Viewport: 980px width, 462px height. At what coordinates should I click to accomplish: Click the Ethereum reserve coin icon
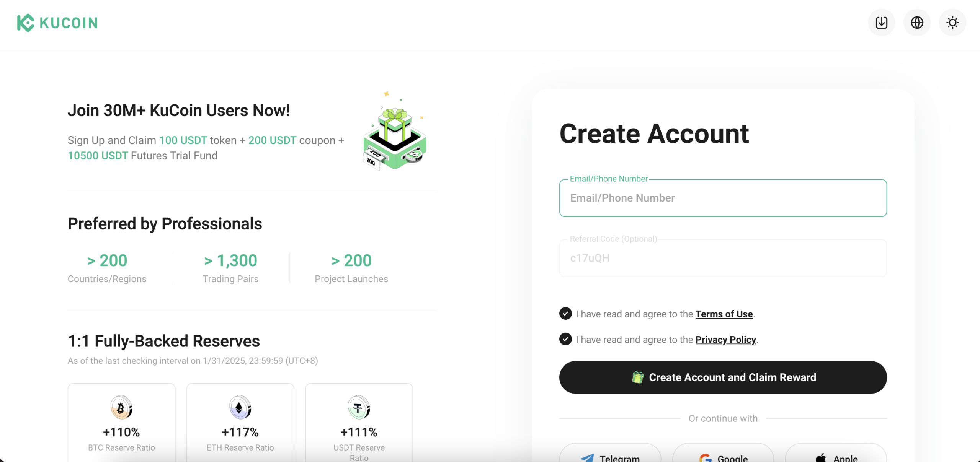[240, 408]
